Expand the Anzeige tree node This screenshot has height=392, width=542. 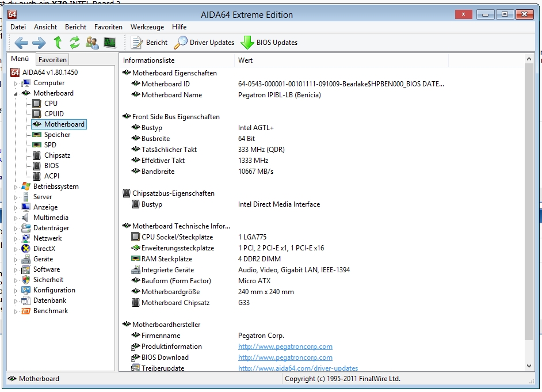point(16,208)
